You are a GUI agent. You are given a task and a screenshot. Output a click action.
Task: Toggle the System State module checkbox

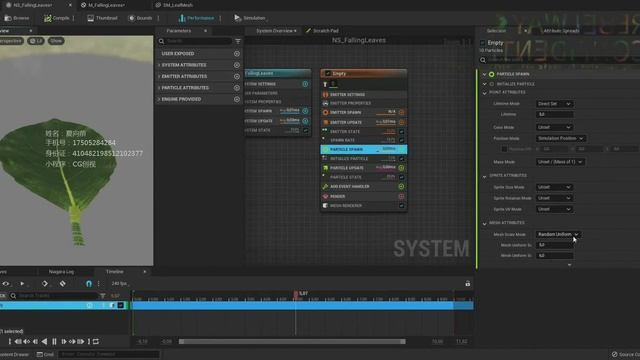306,130
